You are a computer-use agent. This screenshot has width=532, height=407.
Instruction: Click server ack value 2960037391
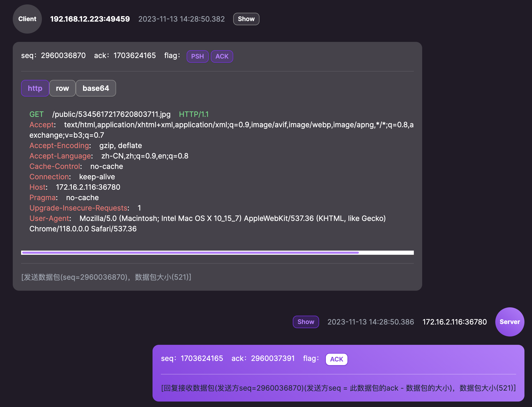273,358
